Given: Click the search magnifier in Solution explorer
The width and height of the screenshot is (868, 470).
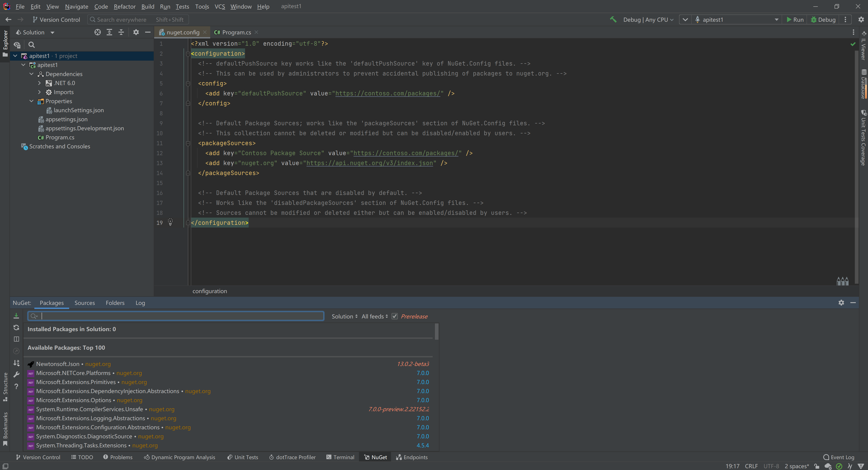Looking at the screenshot, I should click(31, 45).
